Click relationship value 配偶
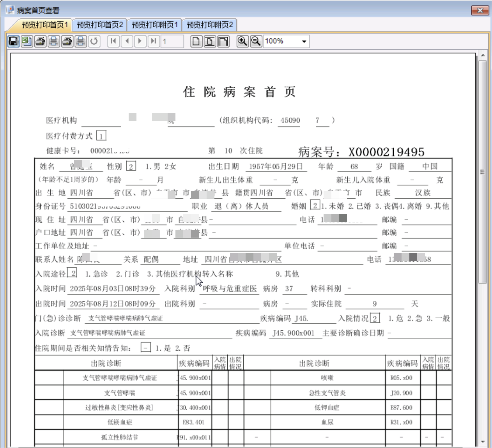This screenshot has height=448, width=492. 151,259
